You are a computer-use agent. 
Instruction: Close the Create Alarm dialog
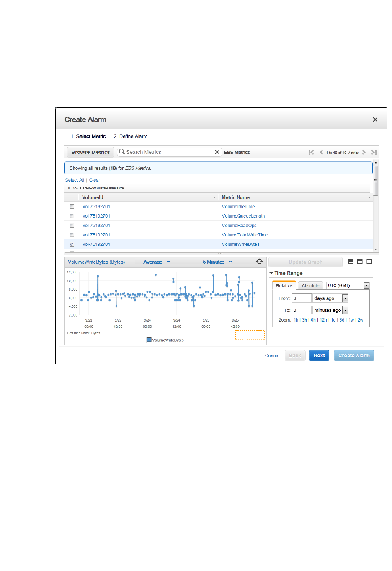click(375, 119)
